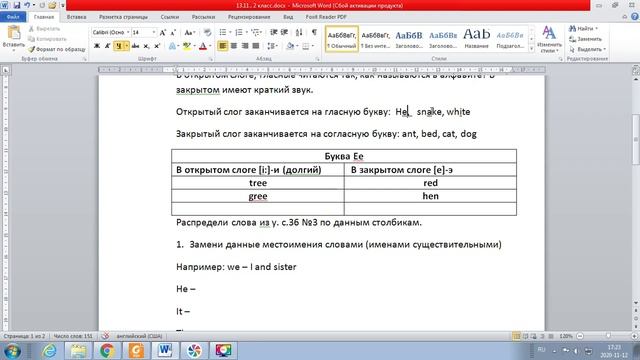640x360 pixels.
Task: Click the Align Right icon
Action: 244,46
